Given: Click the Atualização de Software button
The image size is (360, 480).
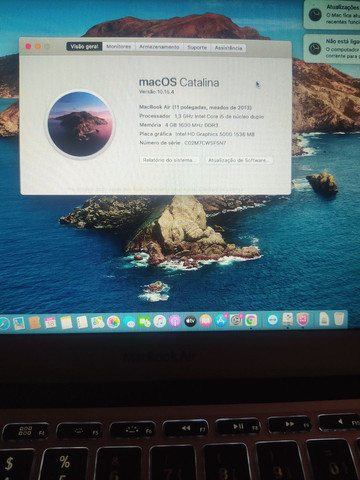Looking at the screenshot, I should pos(239,160).
